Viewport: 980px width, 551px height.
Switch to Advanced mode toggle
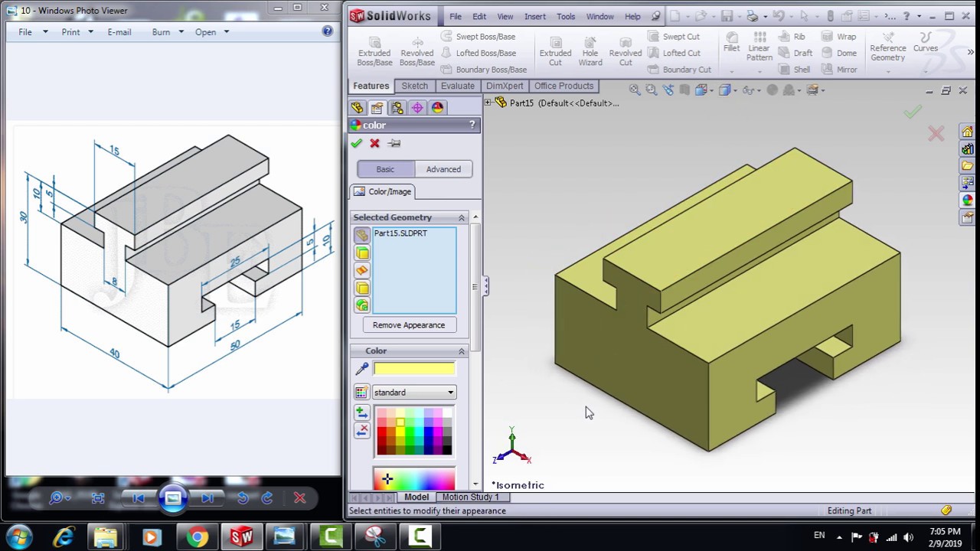[443, 169]
